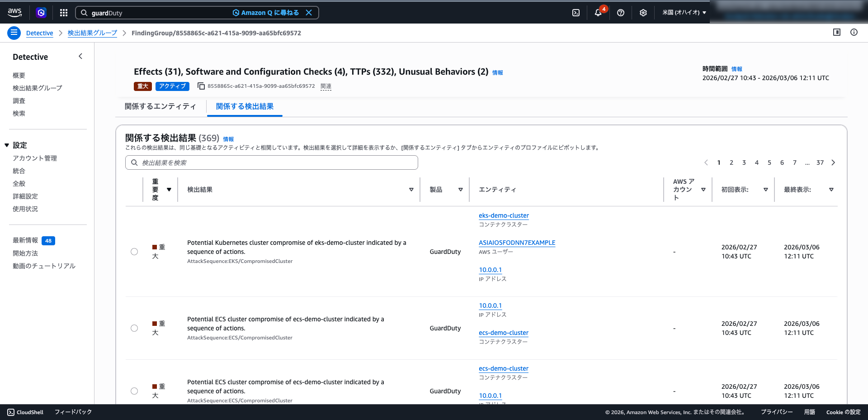Open the ASIAIOSFODNN7EXAMPLE user link
868x420 pixels.
pos(517,243)
